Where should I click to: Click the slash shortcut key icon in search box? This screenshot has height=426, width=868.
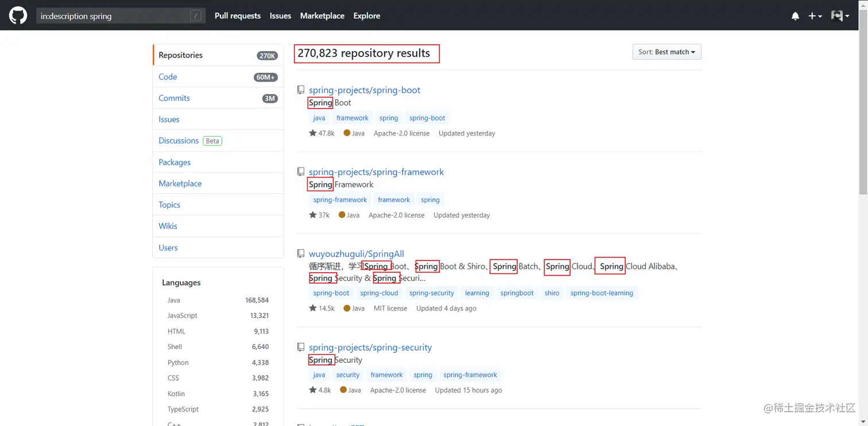(x=196, y=16)
